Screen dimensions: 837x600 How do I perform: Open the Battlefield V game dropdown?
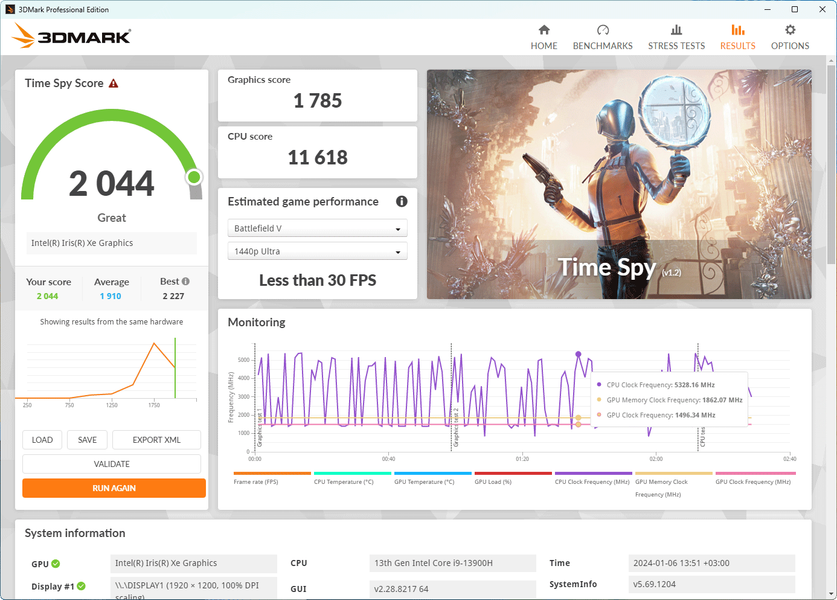(317, 228)
